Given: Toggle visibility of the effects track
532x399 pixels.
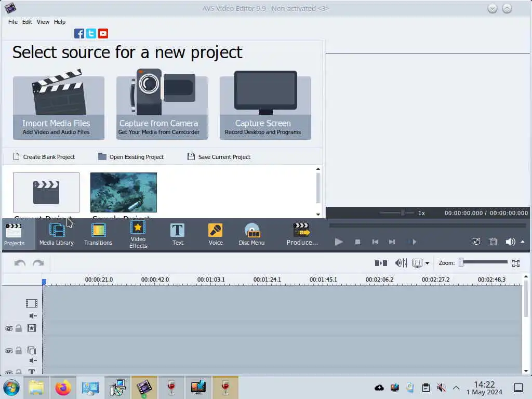Looking at the screenshot, I should point(9,329).
